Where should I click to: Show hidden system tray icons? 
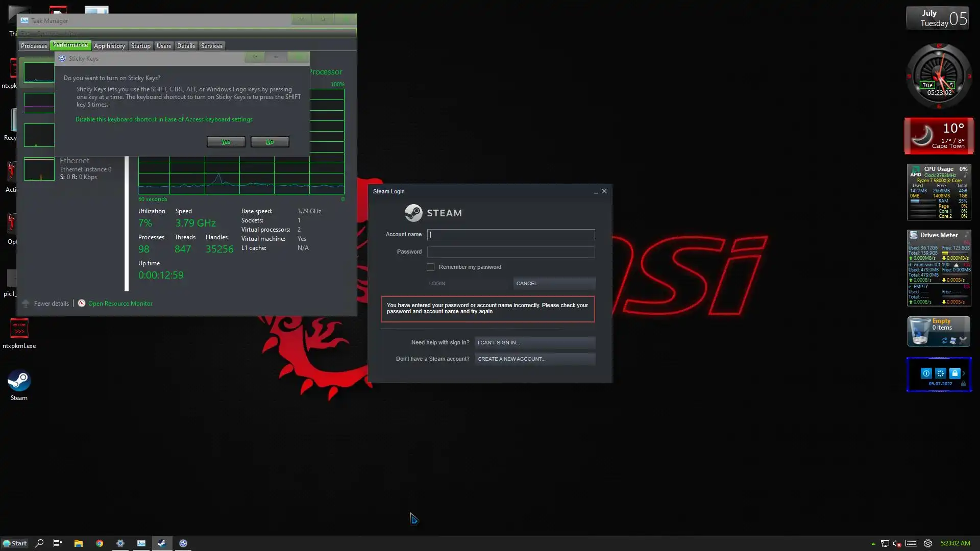click(873, 543)
